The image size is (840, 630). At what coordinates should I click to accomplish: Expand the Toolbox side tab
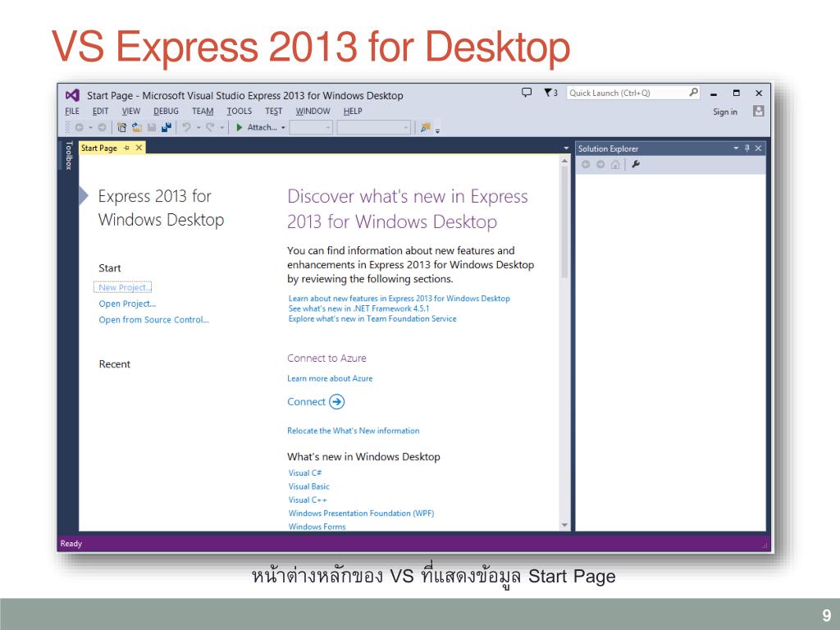tap(69, 155)
